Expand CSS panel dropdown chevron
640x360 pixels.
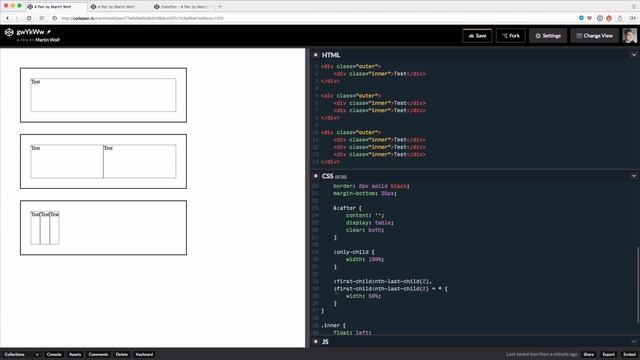tap(634, 176)
